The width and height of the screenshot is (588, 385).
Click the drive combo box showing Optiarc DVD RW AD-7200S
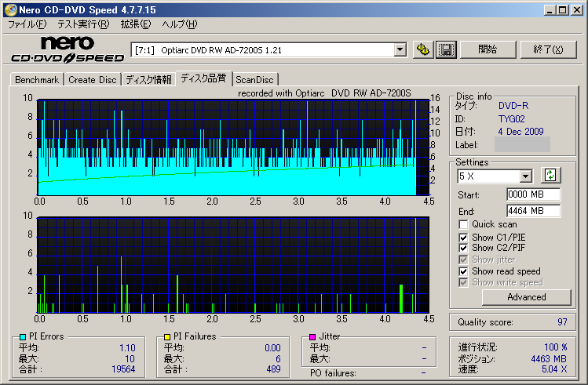[x=268, y=50]
